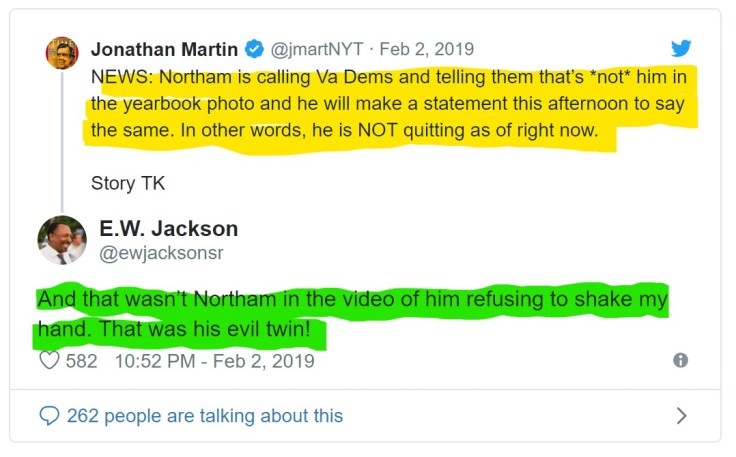Screen dimensions: 736x457
Task: Click the Twitter bird logo
Action: point(681,48)
